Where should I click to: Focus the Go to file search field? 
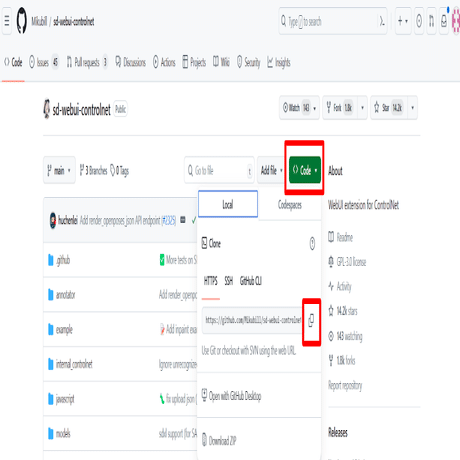[x=219, y=171]
